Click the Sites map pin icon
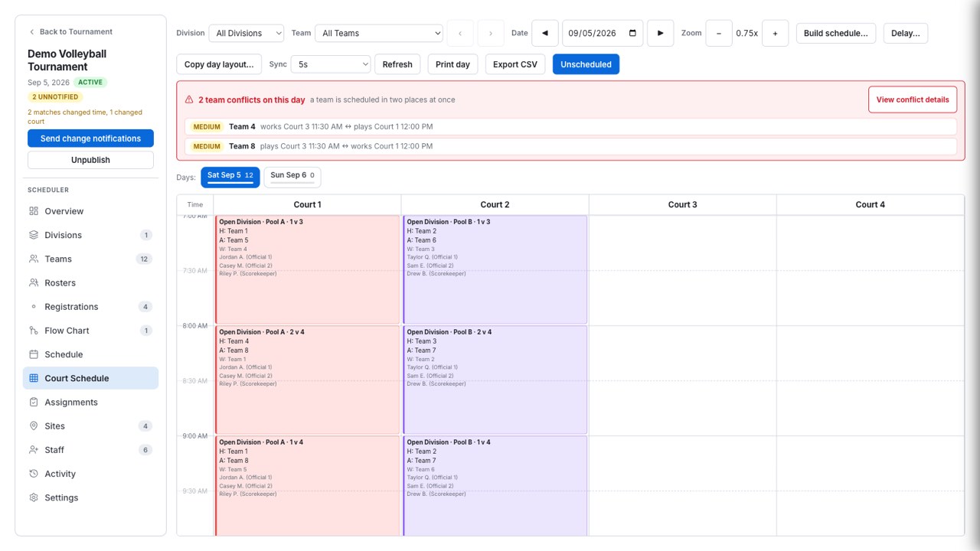This screenshot has width=980, height=551. pyautogui.click(x=34, y=425)
